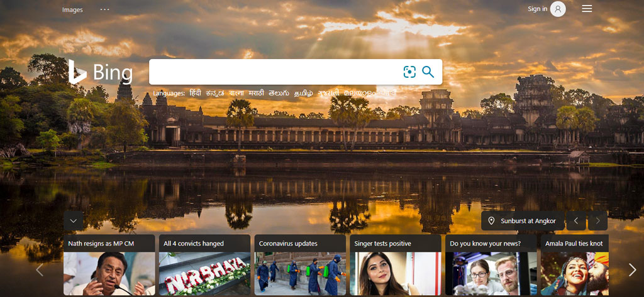This screenshot has height=297, width=644.
Task: Show next background image
Action: 597,220
